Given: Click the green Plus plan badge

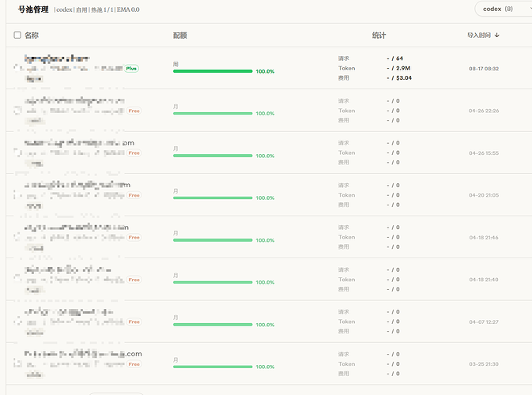Looking at the screenshot, I should [131, 69].
